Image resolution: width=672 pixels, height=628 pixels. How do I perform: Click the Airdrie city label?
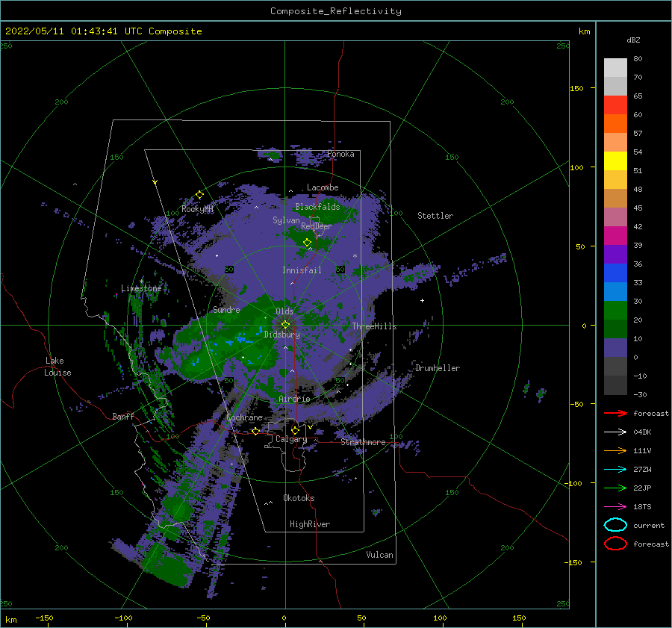pyautogui.click(x=294, y=399)
